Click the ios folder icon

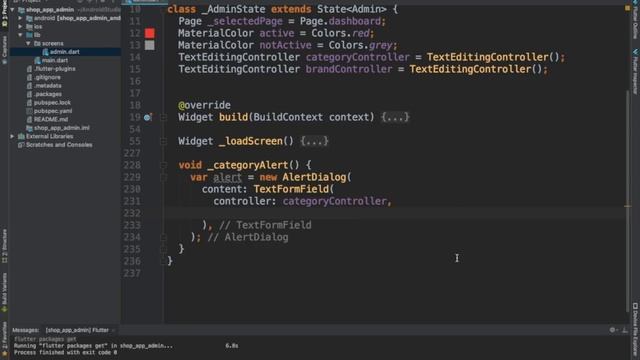coord(29,27)
